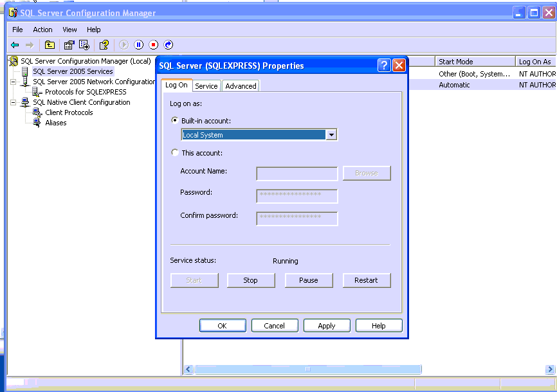Stop service using red toolbar icon
The height and width of the screenshot is (392, 557).
point(153,45)
